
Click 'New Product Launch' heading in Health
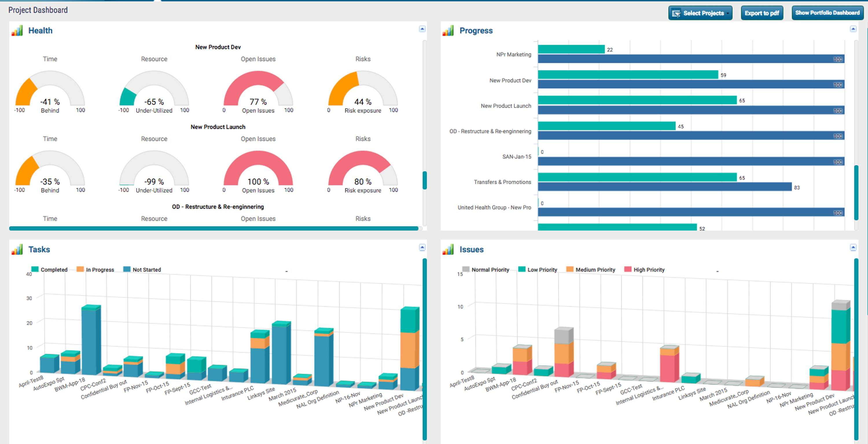[x=218, y=127]
